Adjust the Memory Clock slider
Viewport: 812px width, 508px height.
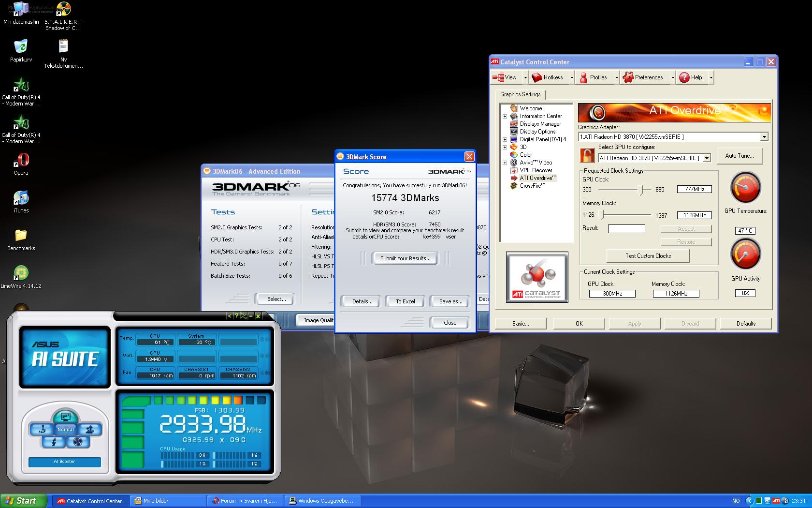point(601,215)
